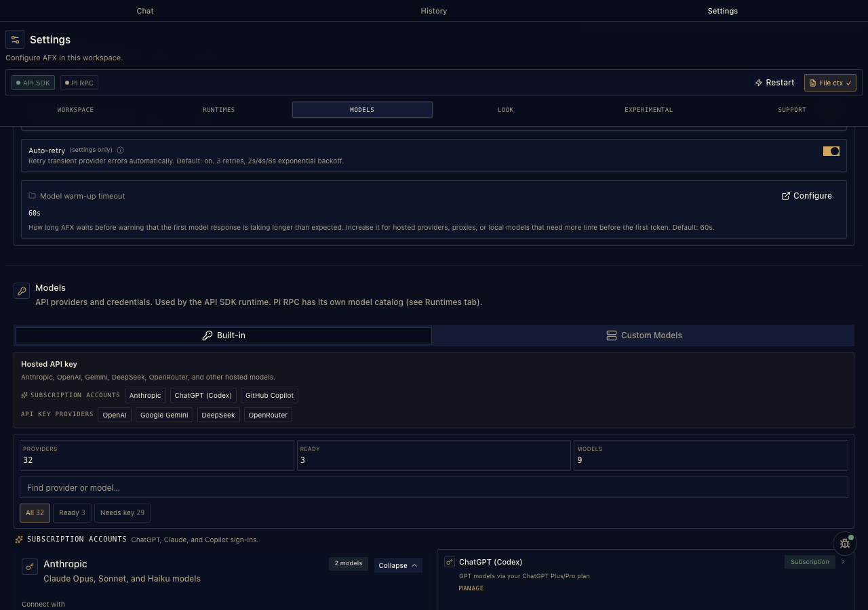Open the Chat tab
Screen dimensions: 868x610
[145, 11]
